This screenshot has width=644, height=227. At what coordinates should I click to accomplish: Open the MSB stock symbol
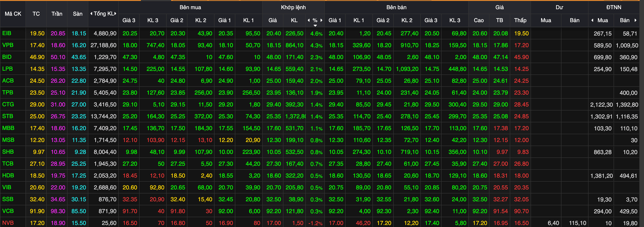pyautogui.click(x=8, y=140)
